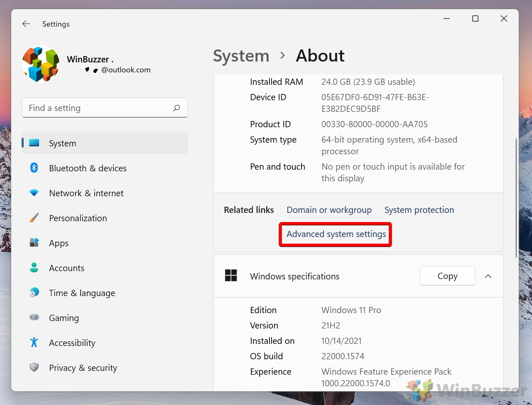Collapse the Windows specifications section
The image size is (532, 405).
(x=488, y=276)
